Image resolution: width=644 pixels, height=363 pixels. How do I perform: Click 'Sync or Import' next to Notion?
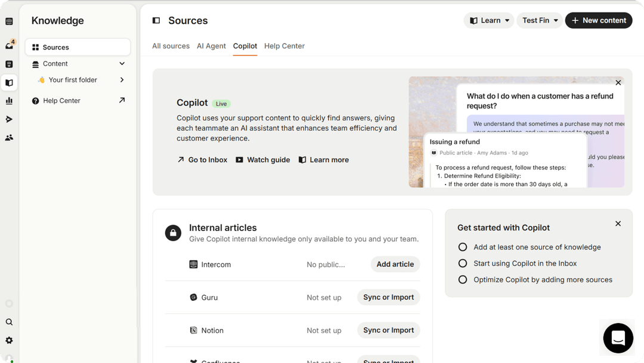point(388,330)
